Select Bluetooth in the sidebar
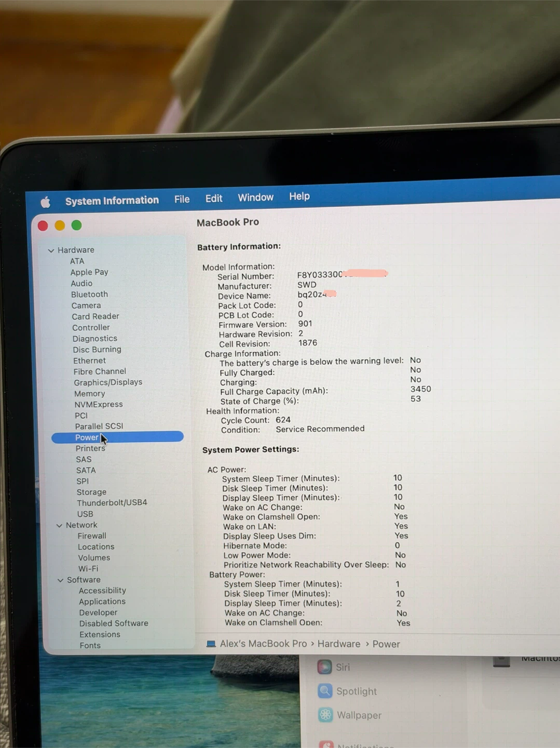This screenshot has width=560, height=748. (x=89, y=295)
